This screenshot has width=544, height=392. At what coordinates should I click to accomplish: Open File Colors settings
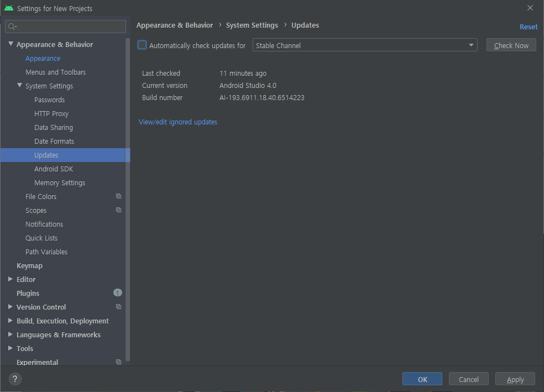pos(41,197)
